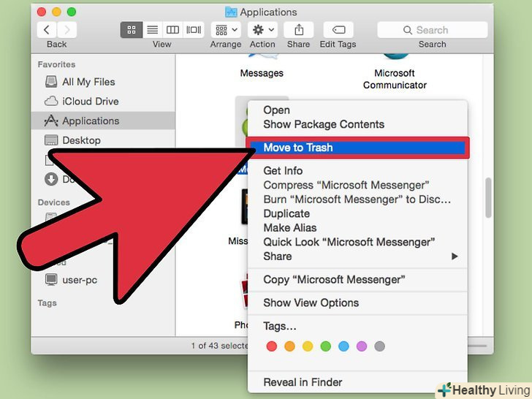Click the Messages app label
532x399 pixels.
tap(262, 73)
